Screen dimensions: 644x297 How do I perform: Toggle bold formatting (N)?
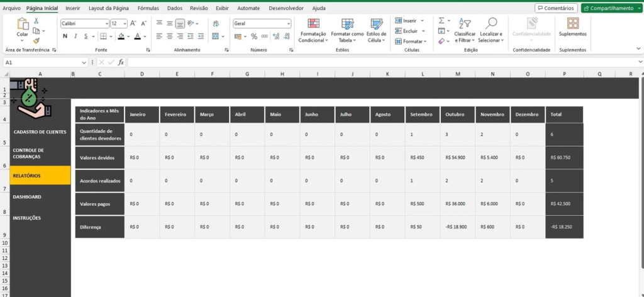[65, 36]
